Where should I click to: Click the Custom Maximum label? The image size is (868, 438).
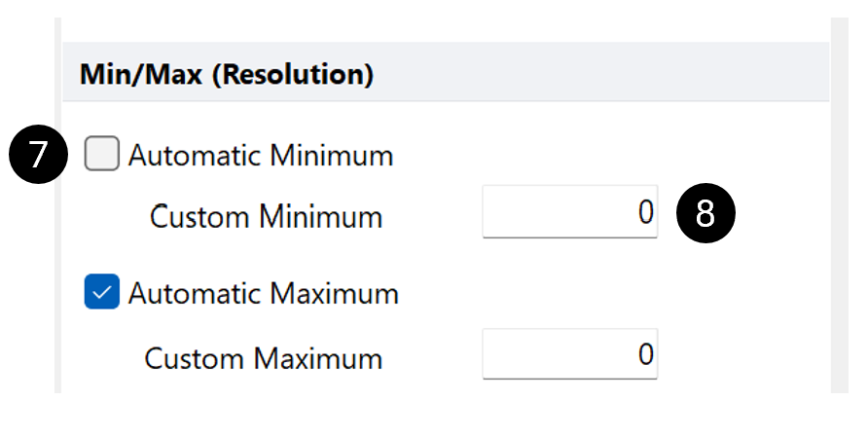point(264,357)
